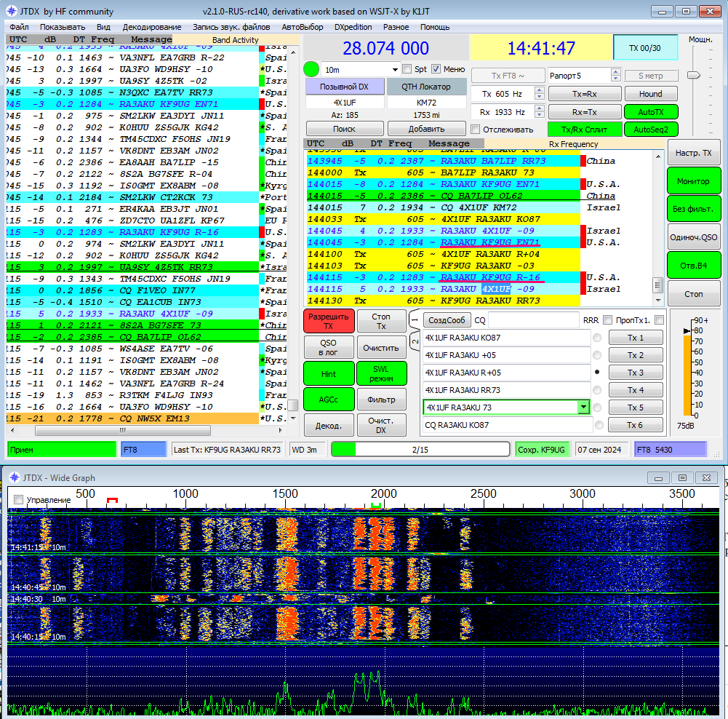Toggle Управление checkbox in Wide Graph

19,500
